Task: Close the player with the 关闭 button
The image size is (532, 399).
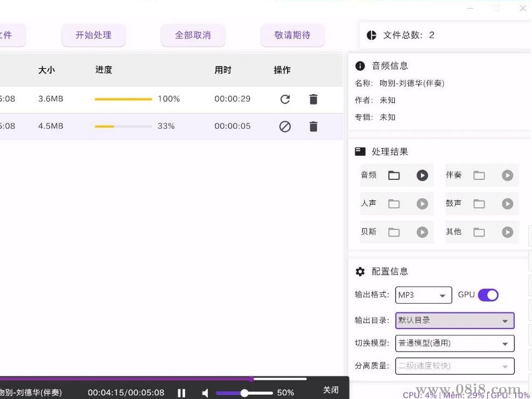Action: click(330, 390)
